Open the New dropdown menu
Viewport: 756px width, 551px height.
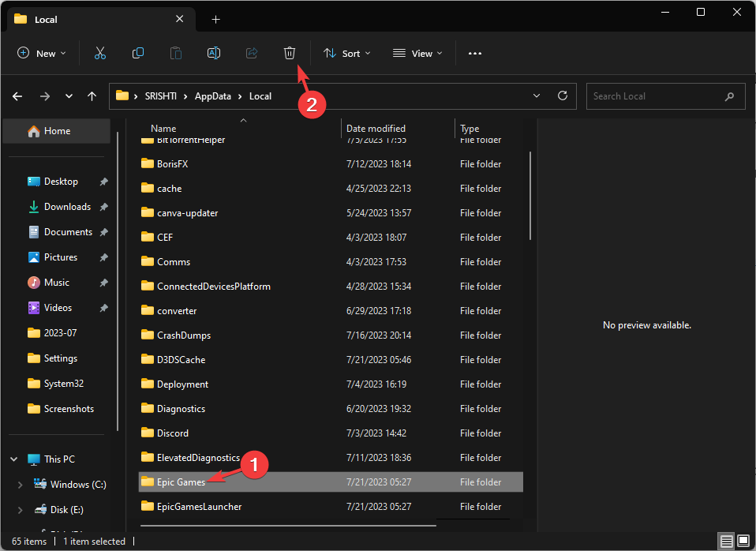point(42,53)
